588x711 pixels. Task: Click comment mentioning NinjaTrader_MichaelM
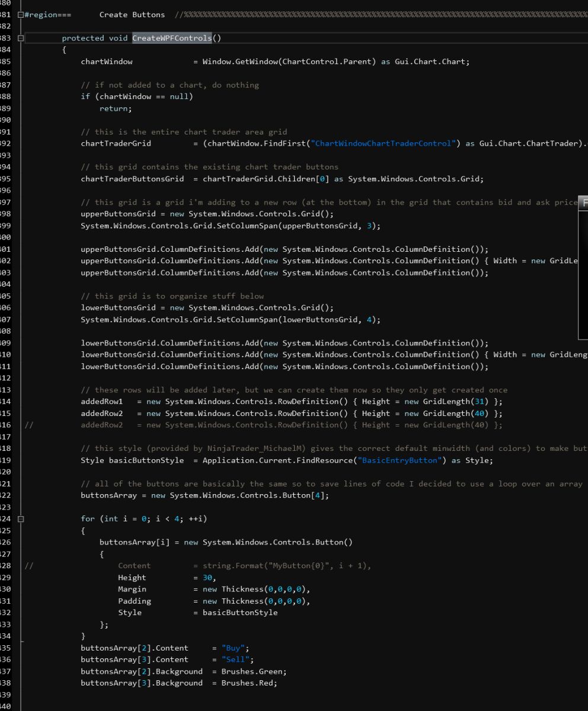click(x=334, y=449)
